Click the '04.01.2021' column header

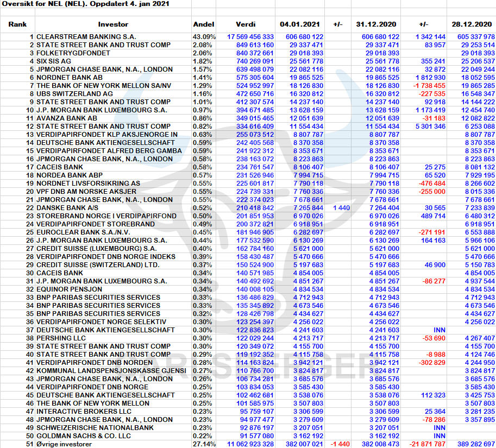pos(299,24)
